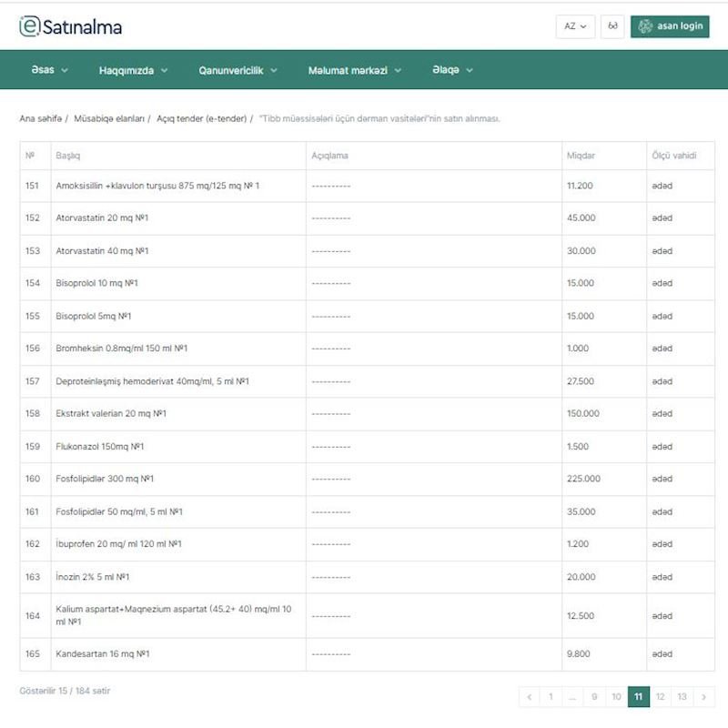Go to Ana səhifə breadcrumb
This screenshot has height=728, width=728.
click(x=41, y=118)
